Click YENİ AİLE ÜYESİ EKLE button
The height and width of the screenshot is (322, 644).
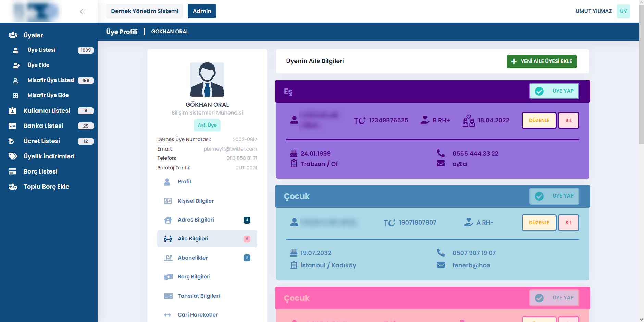coord(541,61)
